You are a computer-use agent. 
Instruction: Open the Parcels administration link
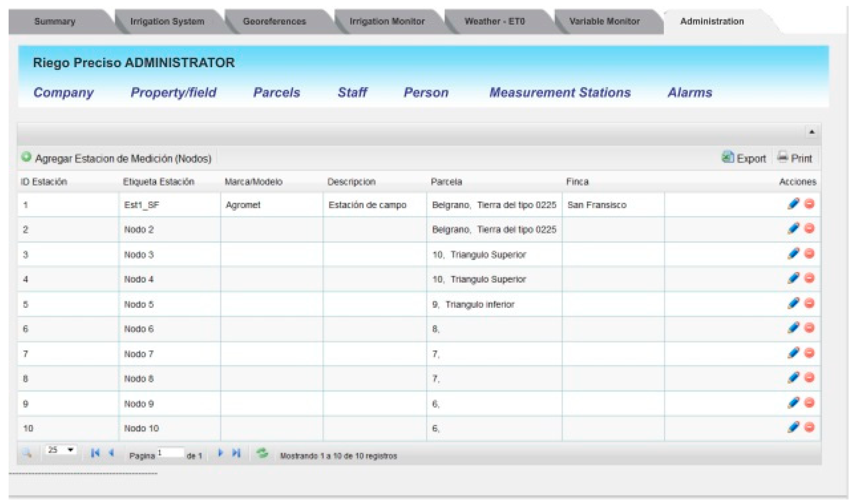[277, 92]
